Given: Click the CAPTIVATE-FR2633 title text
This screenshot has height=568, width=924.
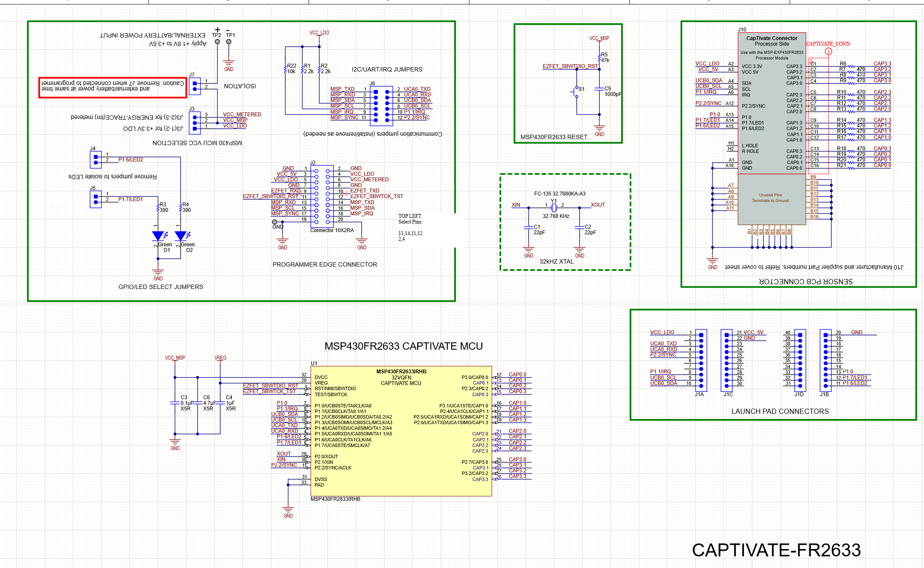Looking at the screenshot, I should pyautogui.click(x=776, y=550).
